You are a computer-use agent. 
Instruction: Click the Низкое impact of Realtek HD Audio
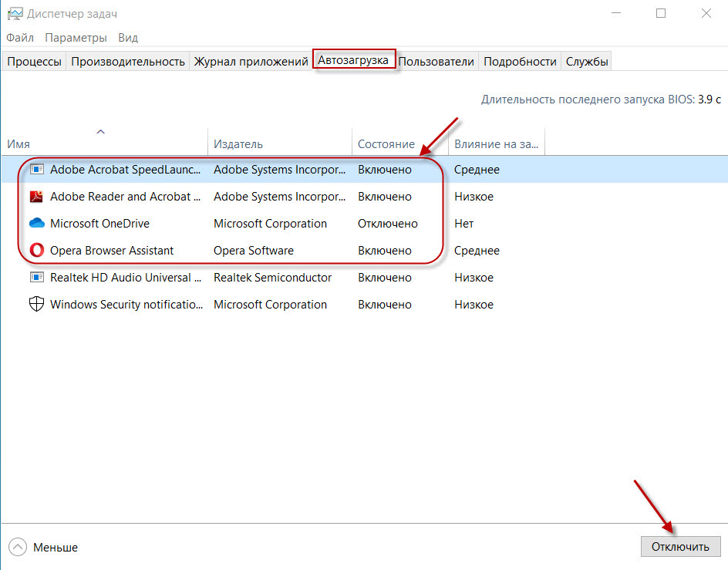474,278
